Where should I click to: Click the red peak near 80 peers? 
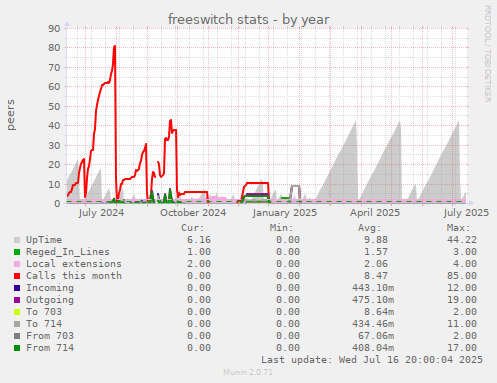114,47
